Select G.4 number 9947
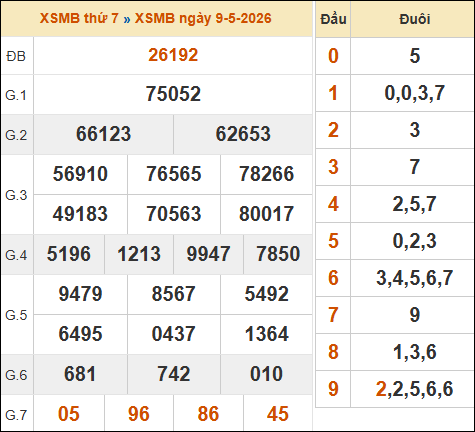 point(208,254)
